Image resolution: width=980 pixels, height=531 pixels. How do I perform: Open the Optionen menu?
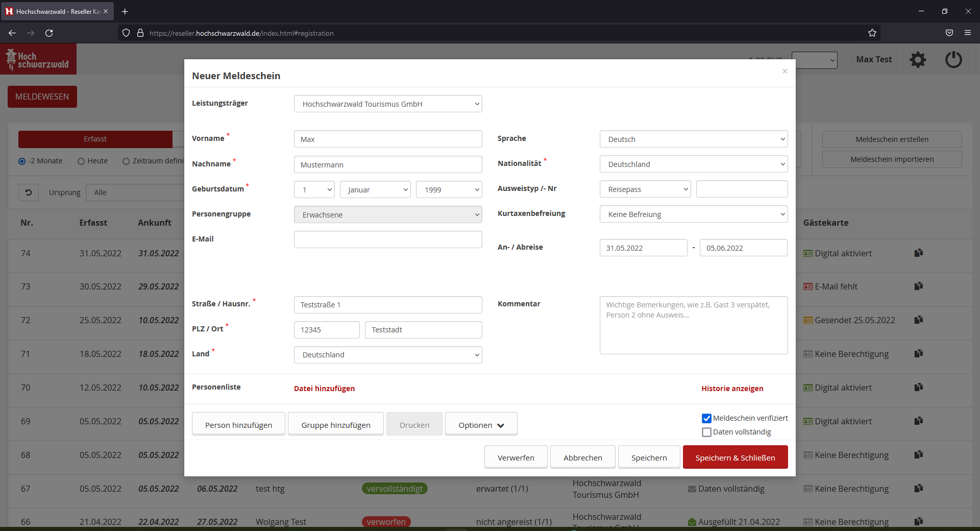(481, 425)
